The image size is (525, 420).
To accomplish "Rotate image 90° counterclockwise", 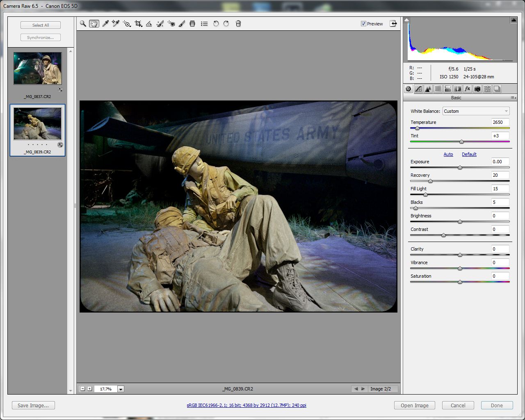I will click(x=216, y=24).
